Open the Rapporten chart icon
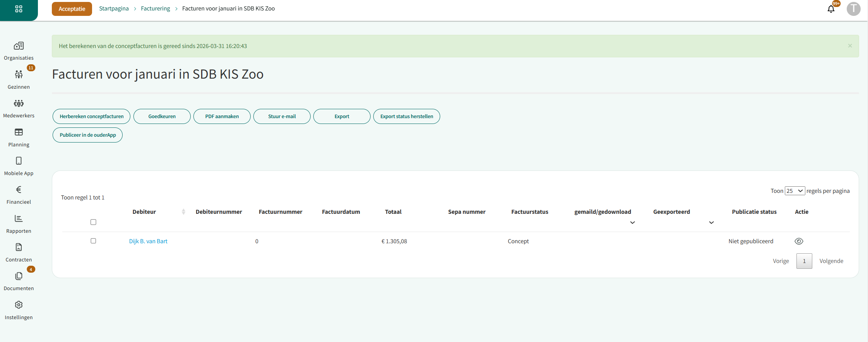The image size is (868, 342). click(x=19, y=219)
